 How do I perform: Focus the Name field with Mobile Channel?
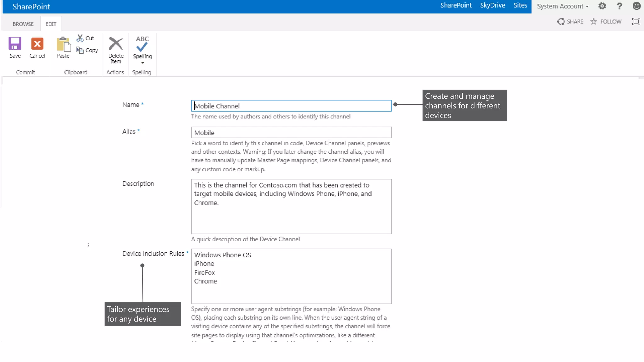tap(291, 106)
